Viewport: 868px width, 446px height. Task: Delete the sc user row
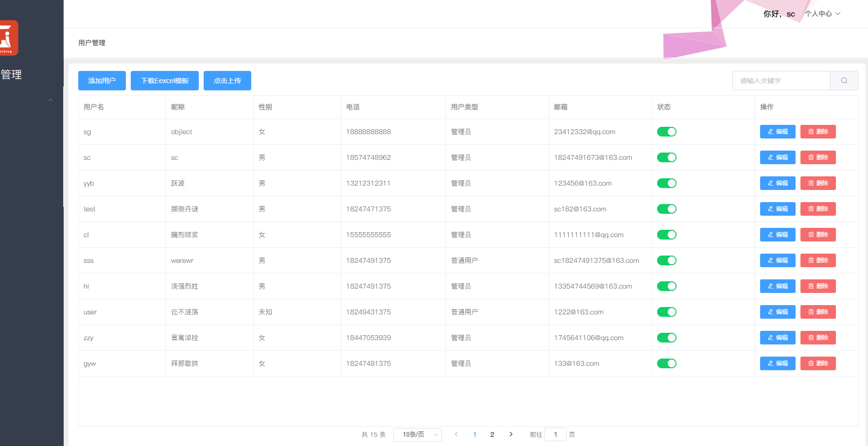818,157
